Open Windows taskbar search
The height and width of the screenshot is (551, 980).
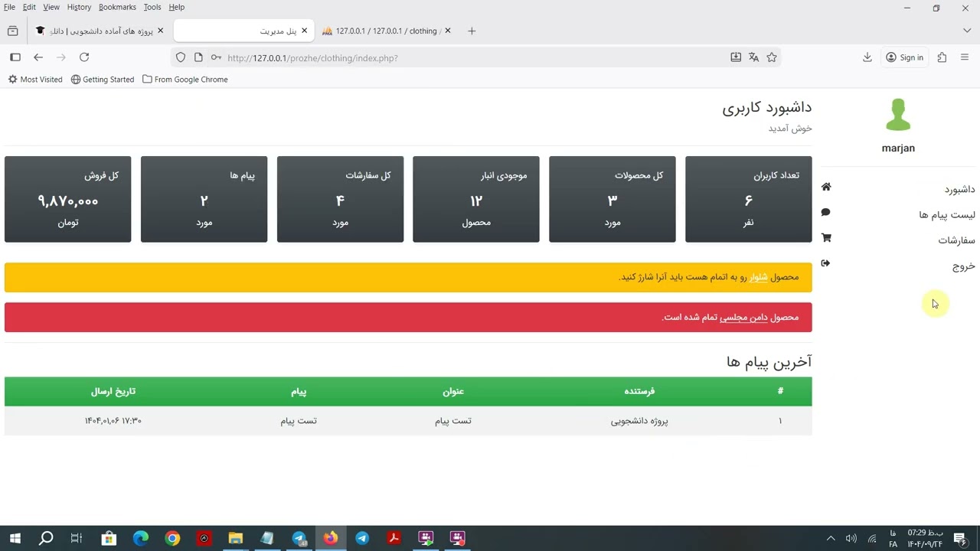tap(46, 539)
